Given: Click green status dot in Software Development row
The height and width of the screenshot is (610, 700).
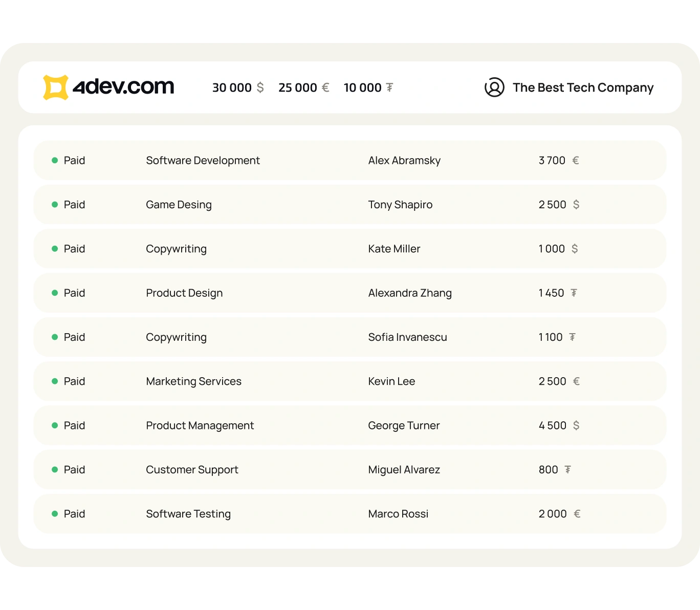Looking at the screenshot, I should click(55, 161).
